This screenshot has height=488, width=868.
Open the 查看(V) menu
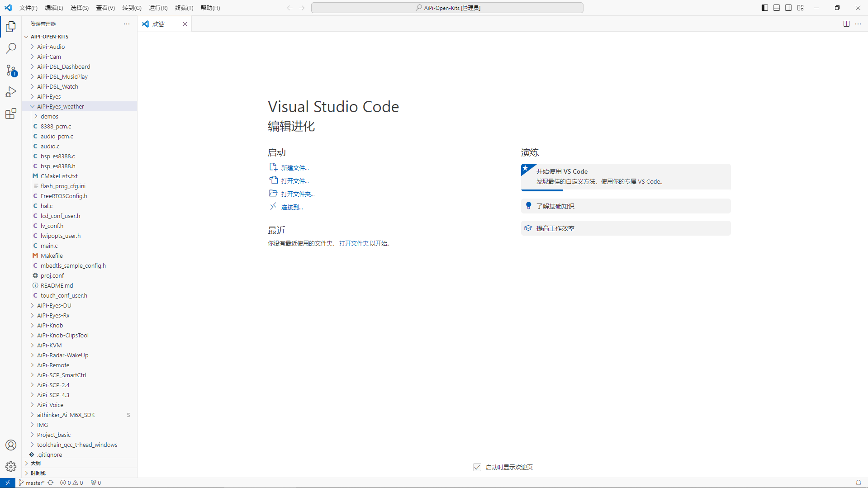pos(105,8)
